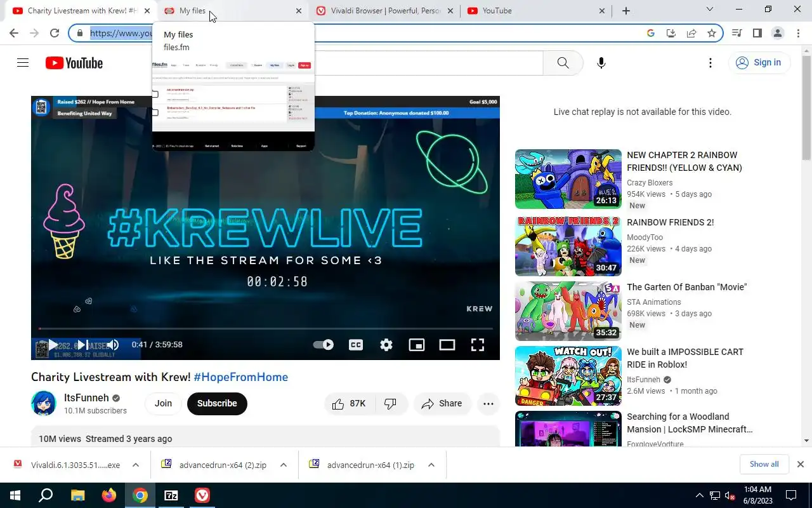
Task: Reload the current page
Action: 55,33
